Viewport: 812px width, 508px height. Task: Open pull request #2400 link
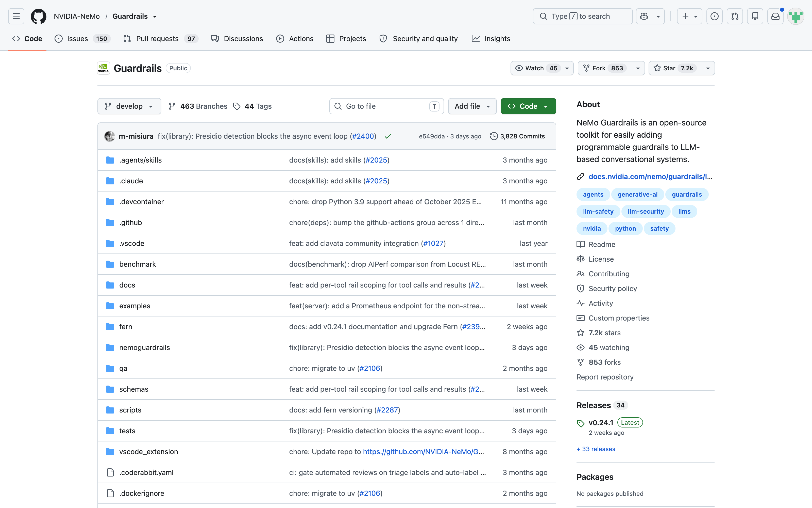[363, 136]
